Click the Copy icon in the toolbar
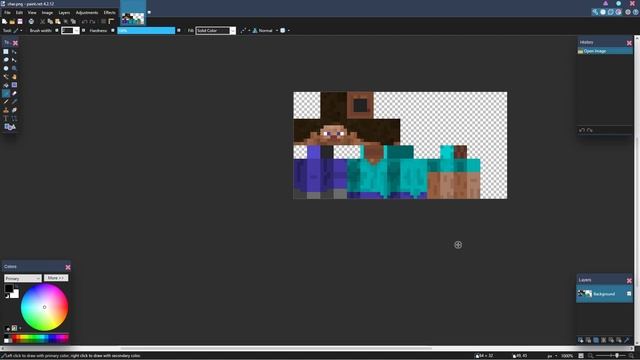The height and width of the screenshot is (360, 640). click(x=50, y=21)
